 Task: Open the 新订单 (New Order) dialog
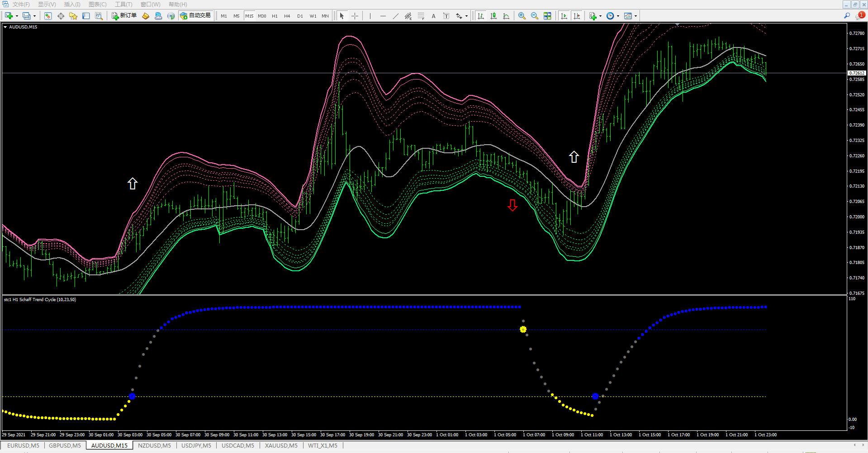[124, 16]
